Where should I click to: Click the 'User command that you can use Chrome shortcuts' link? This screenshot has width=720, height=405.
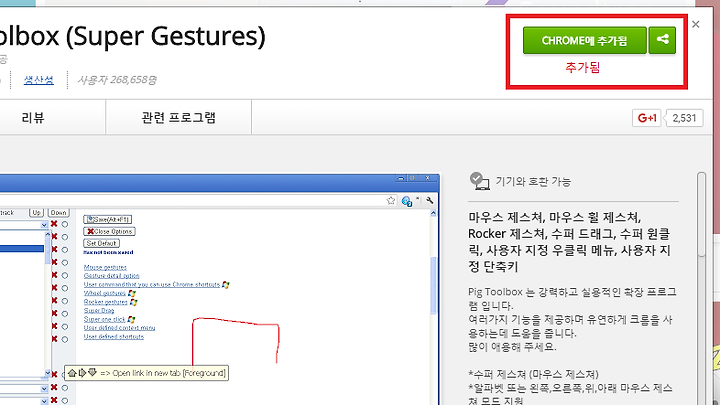tap(152, 284)
